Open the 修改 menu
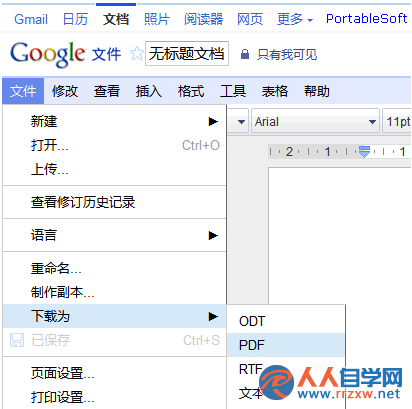 [x=65, y=91]
